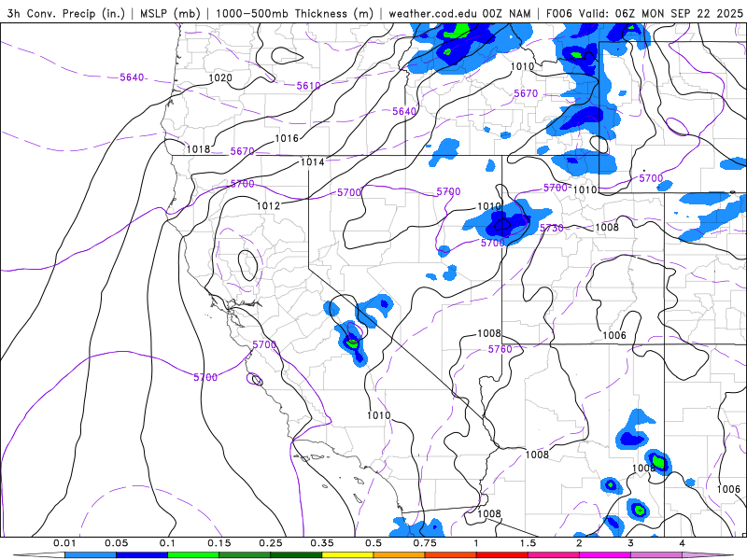Click the 0.01 legend value
Image resolution: width=747 pixels, height=560 pixels.
click(64, 543)
